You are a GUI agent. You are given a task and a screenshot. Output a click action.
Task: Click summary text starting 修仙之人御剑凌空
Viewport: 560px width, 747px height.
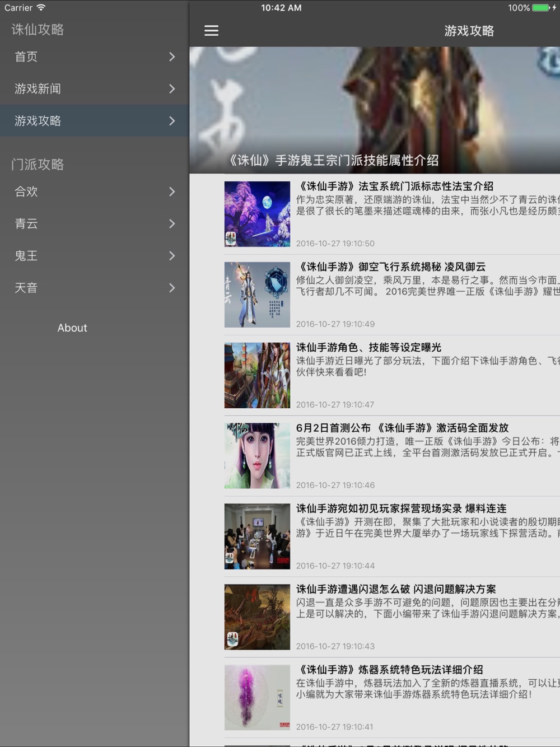(428, 286)
